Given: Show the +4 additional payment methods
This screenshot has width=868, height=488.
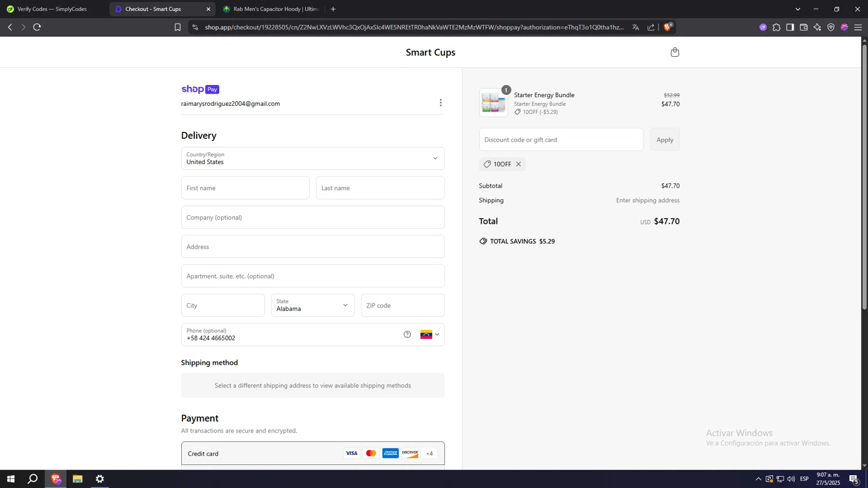Looking at the screenshot, I should pyautogui.click(x=429, y=453).
